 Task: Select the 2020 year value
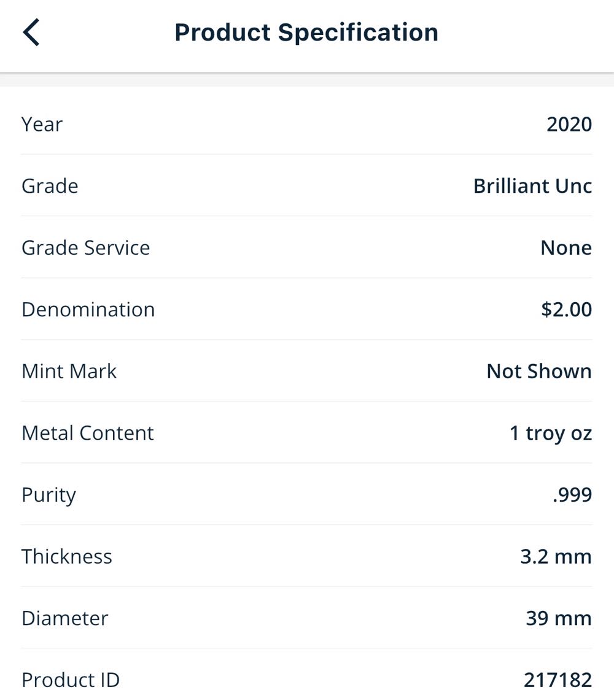(x=569, y=124)
